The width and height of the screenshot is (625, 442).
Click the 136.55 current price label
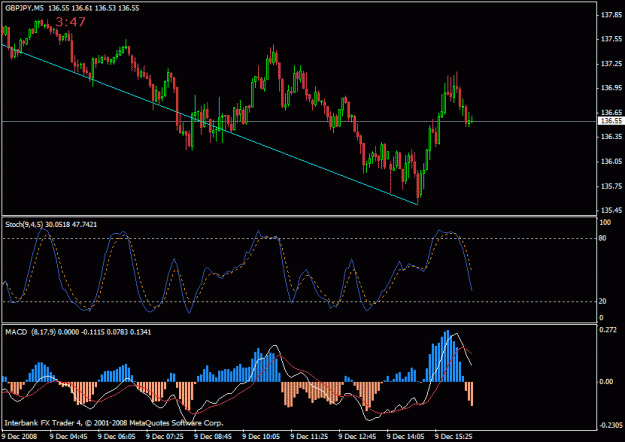tap(611, 121)
